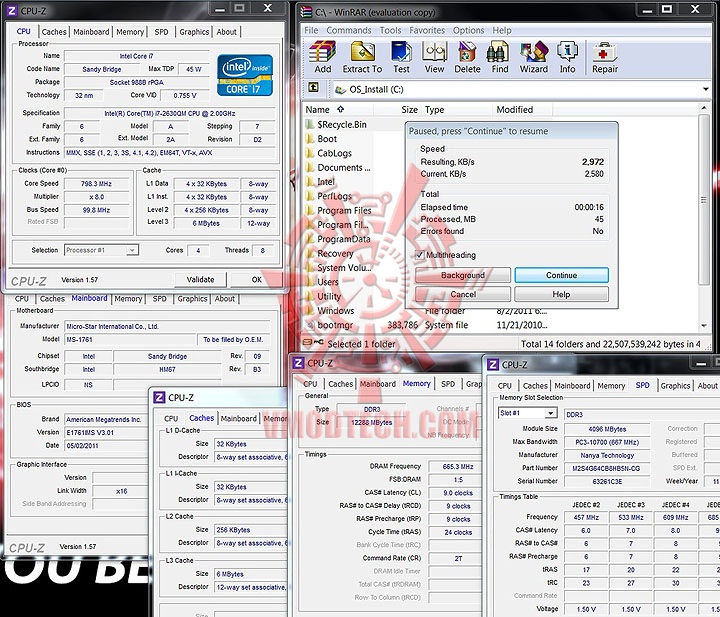Open the Help menu in WinRAR
This screenshot has height=617, width=720.
502,30
